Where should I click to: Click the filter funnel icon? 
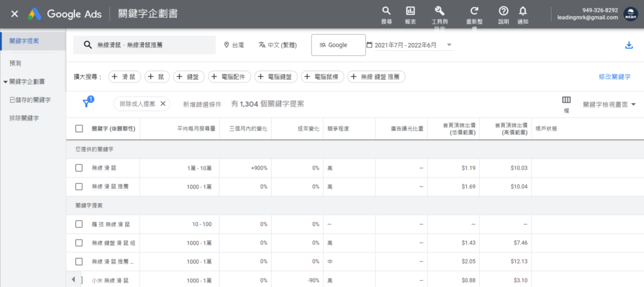[x=86, y=103]
